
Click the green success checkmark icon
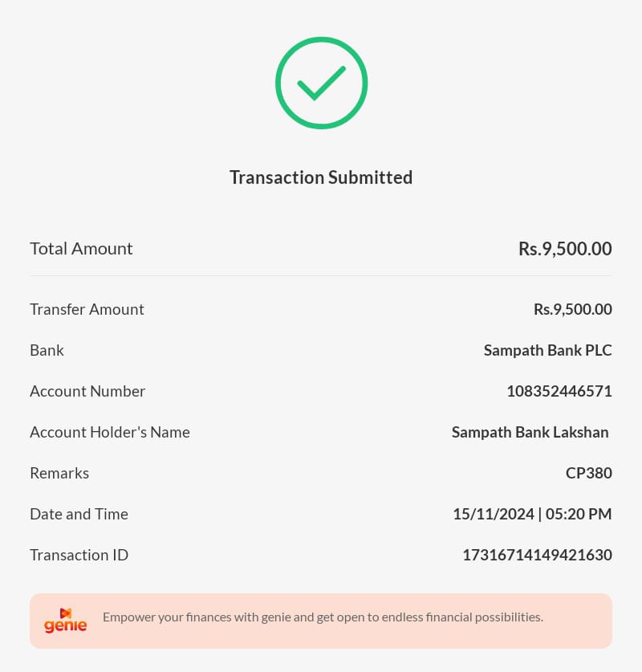[321, 83]
